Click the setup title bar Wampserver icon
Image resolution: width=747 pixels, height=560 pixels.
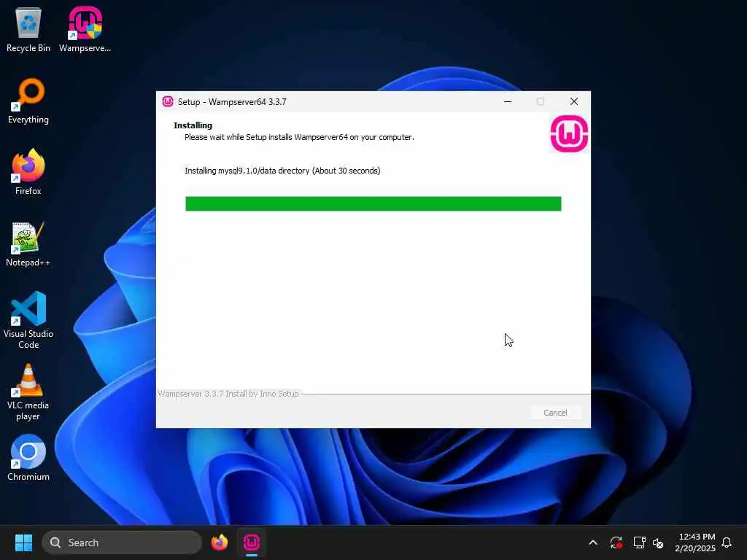168,101
